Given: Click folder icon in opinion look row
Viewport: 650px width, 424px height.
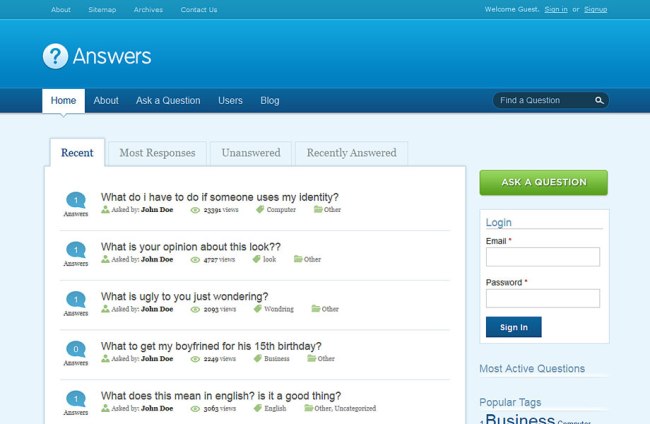Looking at the screenshot, I should [x=298, y=259].
